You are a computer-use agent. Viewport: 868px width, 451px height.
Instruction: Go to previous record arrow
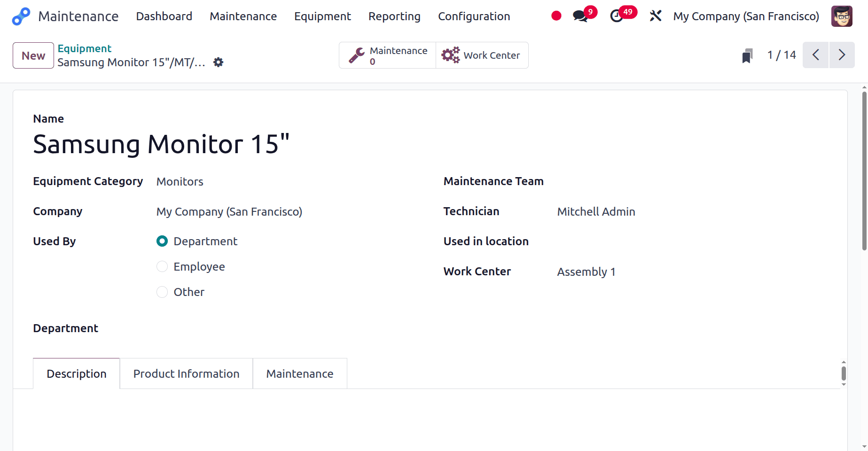pos(815,55)
